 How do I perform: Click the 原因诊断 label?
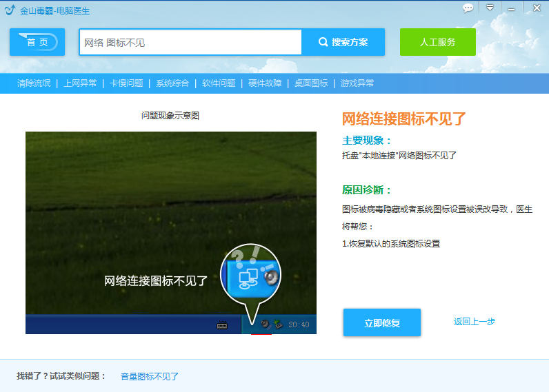(366, 190)
